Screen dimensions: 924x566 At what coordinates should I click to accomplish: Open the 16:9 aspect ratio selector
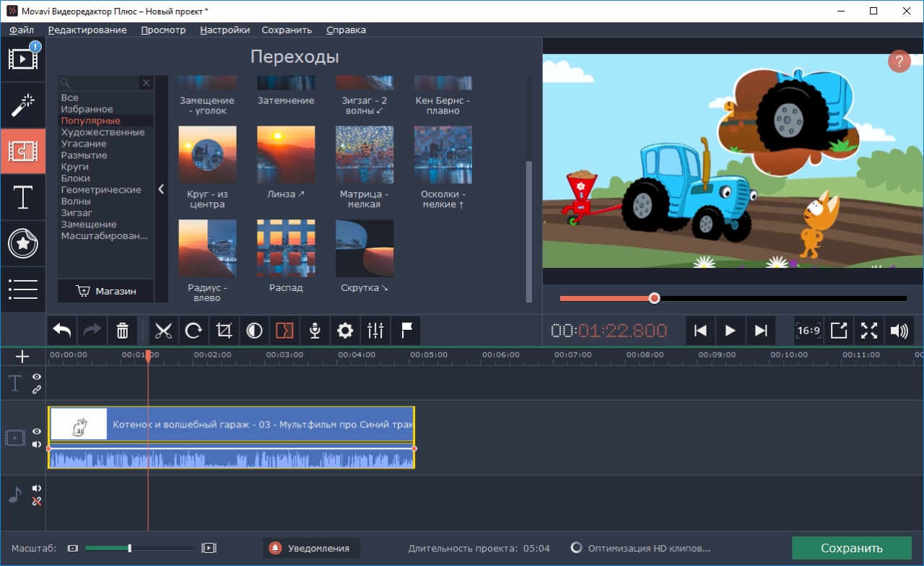[x=808, y=331]
